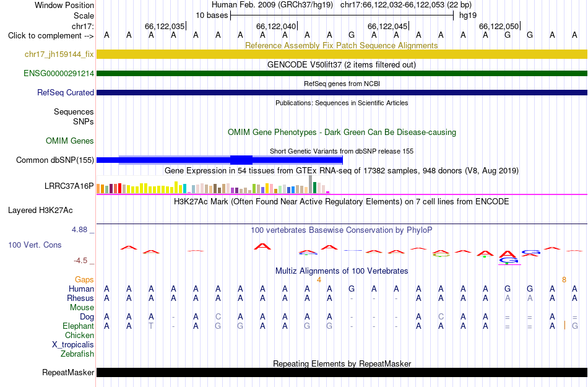Select the X_tropicalis species label
588x387 pixels.
click(73, 345)
